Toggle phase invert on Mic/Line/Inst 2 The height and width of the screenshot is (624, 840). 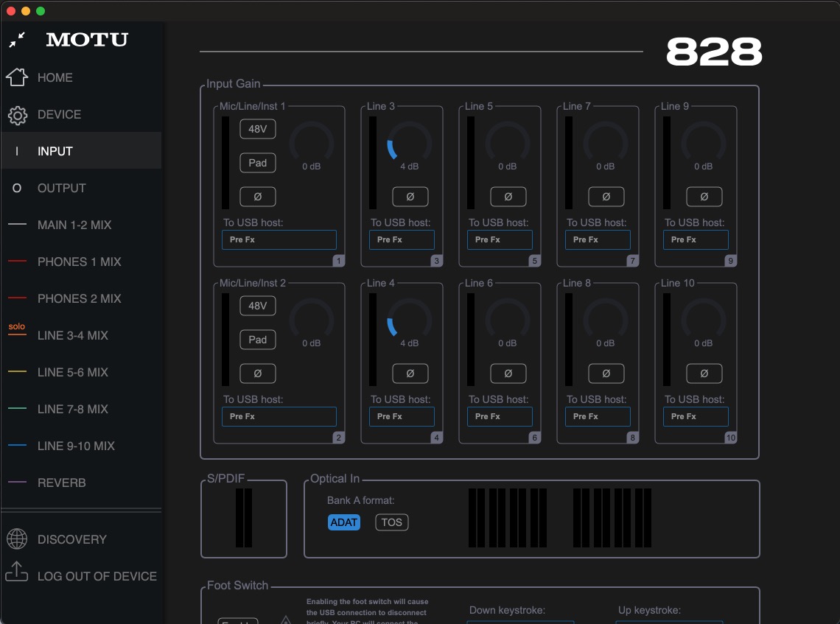pyautogui.click(x=258, y=374)
